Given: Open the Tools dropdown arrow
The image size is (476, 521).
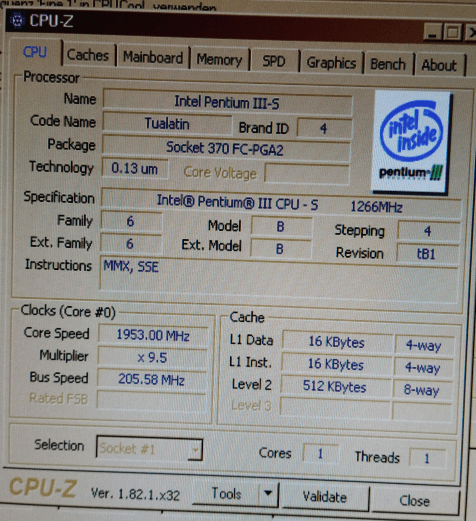Looking at the screenshot, I should pos(268,494).
